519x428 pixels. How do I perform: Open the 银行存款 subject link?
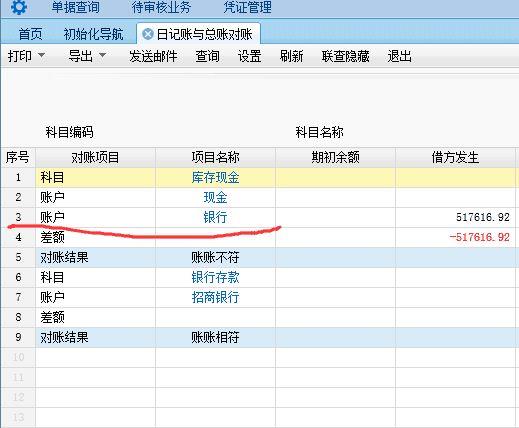pos(215,277)
